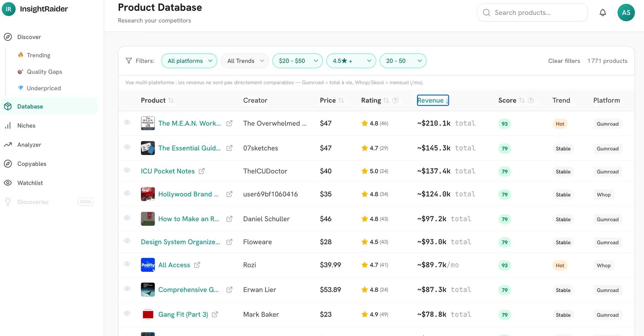Open ICU Pocket Notes product link
The width and height of the screenshot is (644, 336).
(168, 171)
